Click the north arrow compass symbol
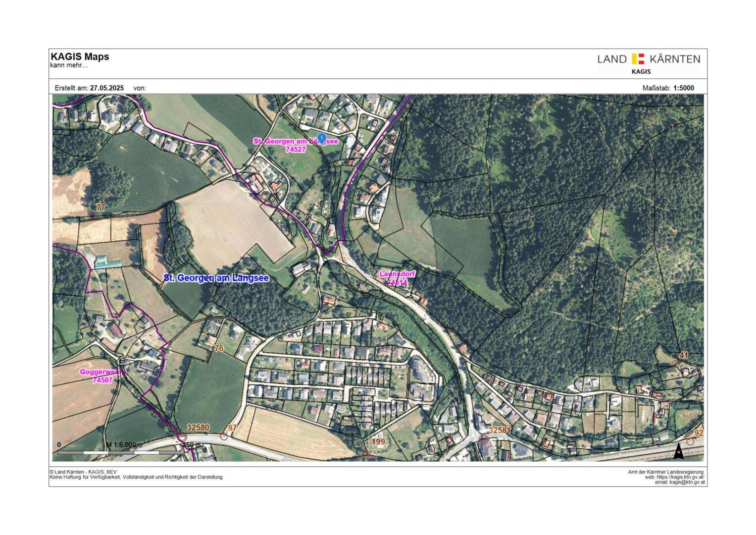 tap(678, 451)
